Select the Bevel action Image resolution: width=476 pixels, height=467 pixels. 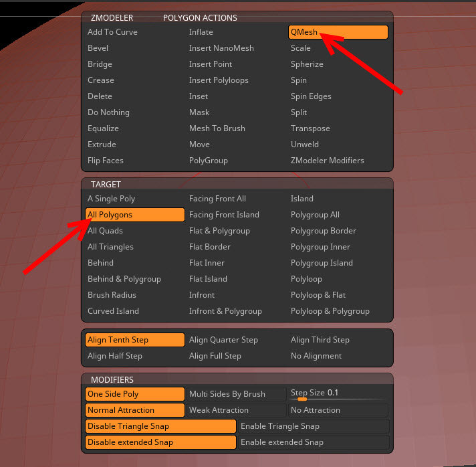click(98, 48)
